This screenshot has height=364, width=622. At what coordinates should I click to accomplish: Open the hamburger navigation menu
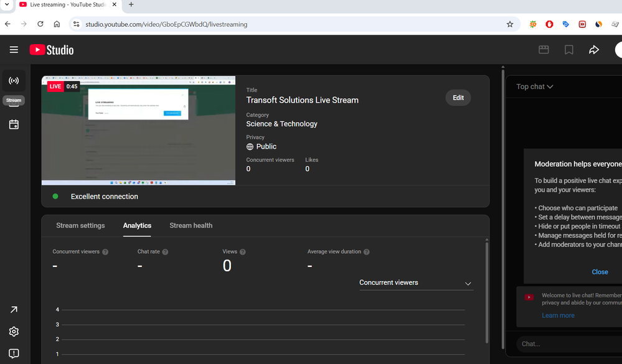pos(14,50)
